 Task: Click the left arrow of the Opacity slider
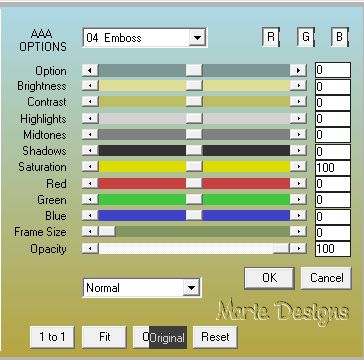coord(90,248)
